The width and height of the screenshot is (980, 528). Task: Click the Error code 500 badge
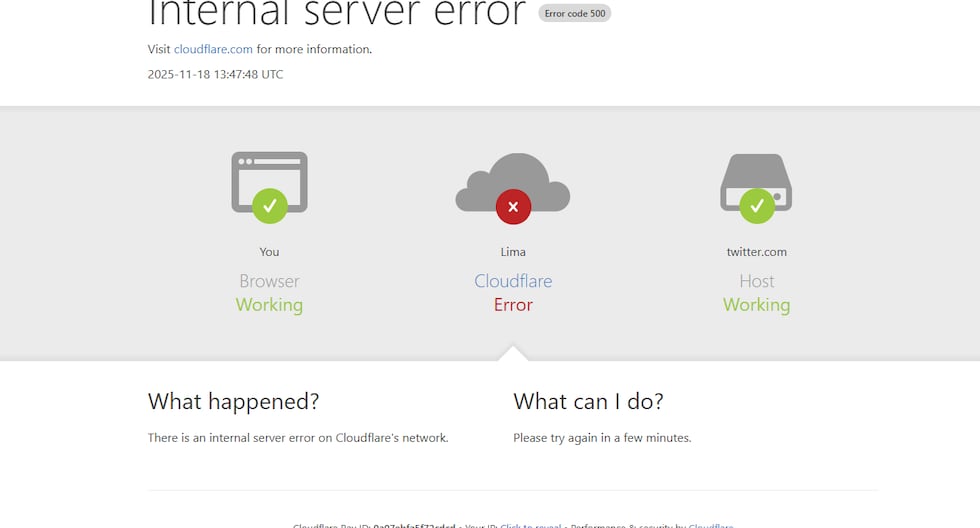coord(575,13)
